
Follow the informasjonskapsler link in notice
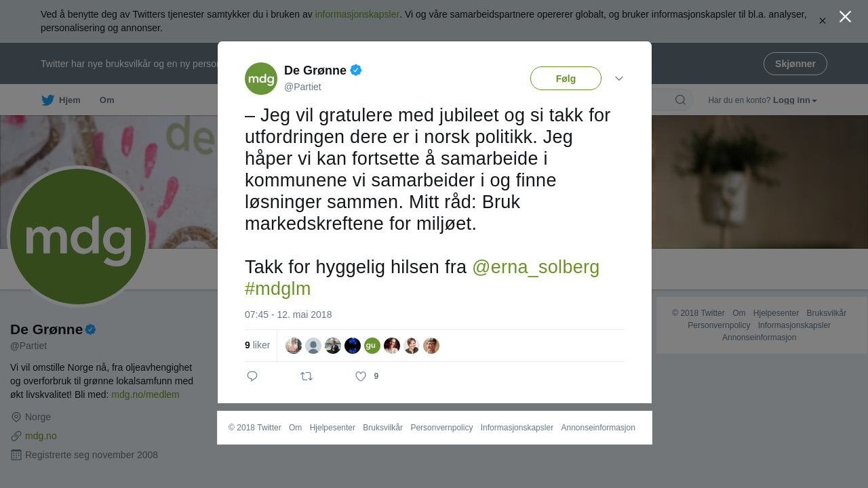[x=357, y=14]
